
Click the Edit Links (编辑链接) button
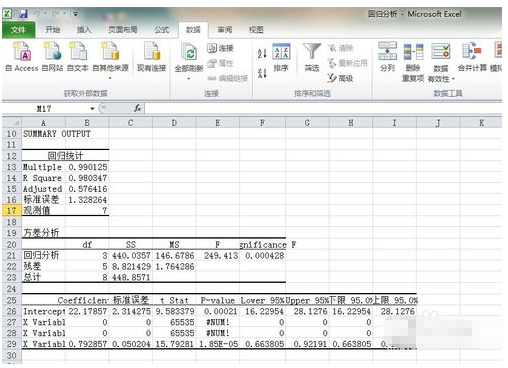point(228,78)
